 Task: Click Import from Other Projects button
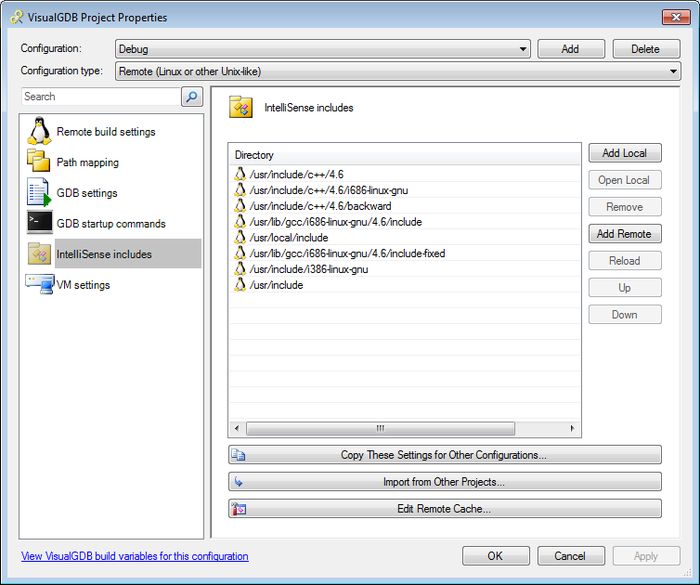[445, 481]
